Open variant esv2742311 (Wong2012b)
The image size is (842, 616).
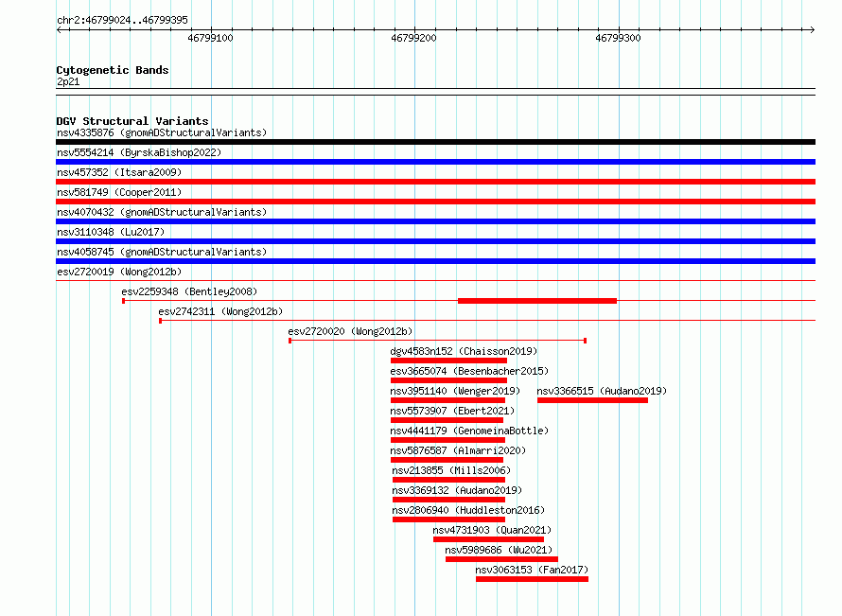coord(220,311)
